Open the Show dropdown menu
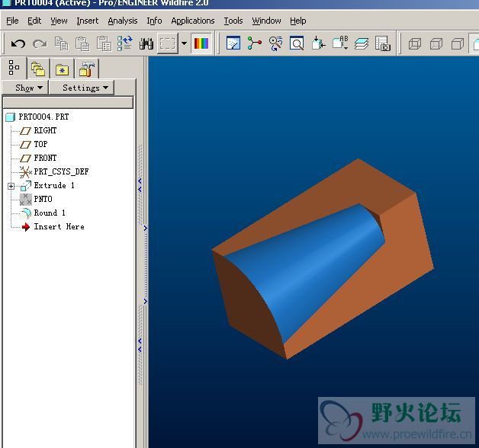 [25, 88]
